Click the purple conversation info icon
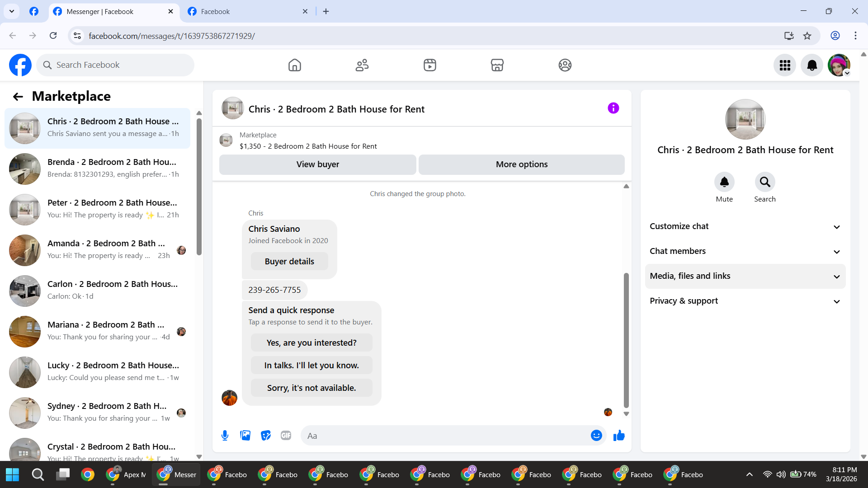This screenshot has height=488, width=868. click(613, 108)
